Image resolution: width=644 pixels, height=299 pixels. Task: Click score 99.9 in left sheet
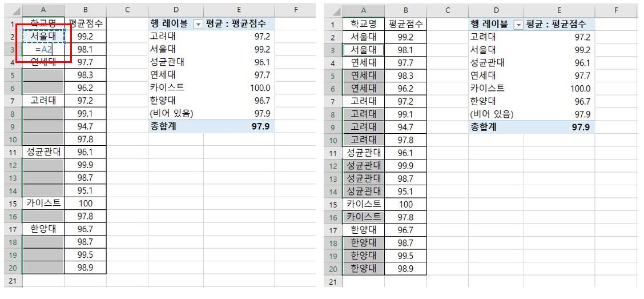[x=86, y=165]
